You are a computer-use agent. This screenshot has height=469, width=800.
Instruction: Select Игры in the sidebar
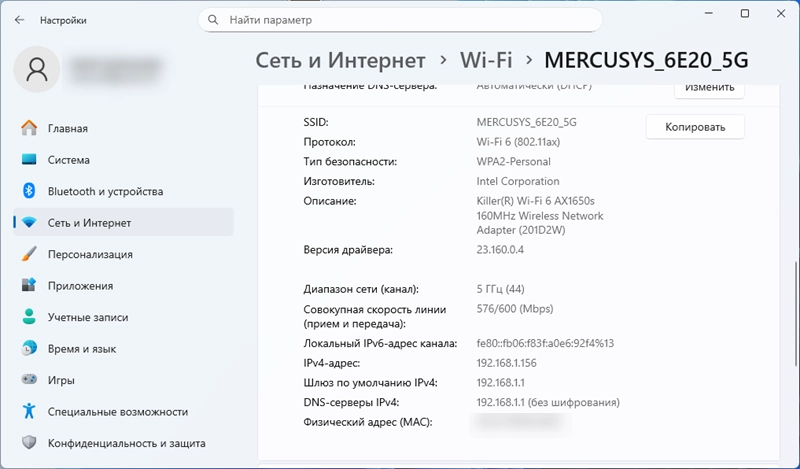click(123, 380)
